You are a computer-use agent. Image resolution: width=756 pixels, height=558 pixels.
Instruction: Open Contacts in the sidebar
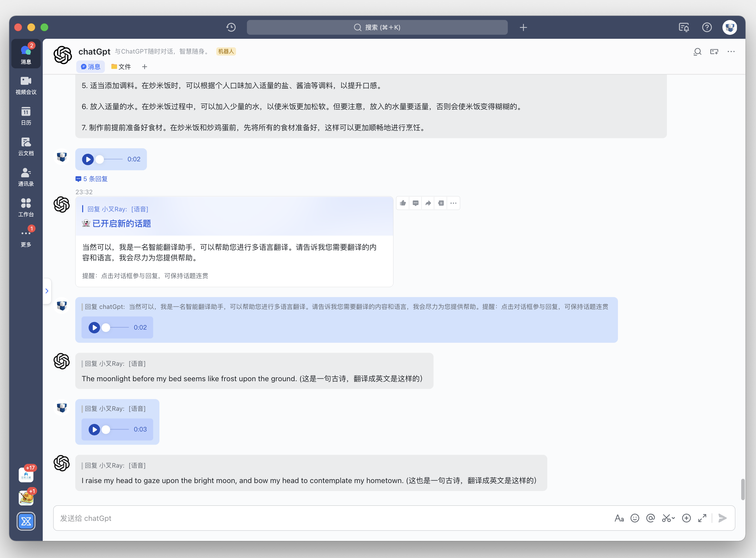click(x=26, y=177)
